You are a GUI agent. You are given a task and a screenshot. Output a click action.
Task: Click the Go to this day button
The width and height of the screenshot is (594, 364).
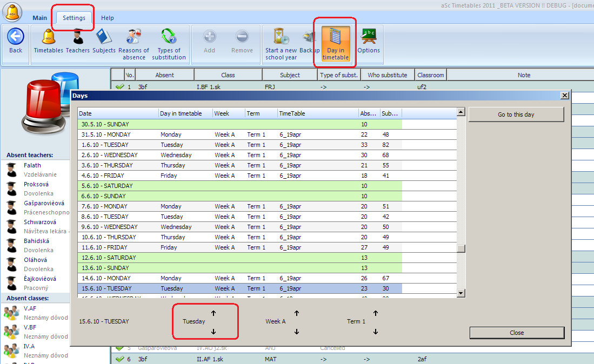(516, 114)
